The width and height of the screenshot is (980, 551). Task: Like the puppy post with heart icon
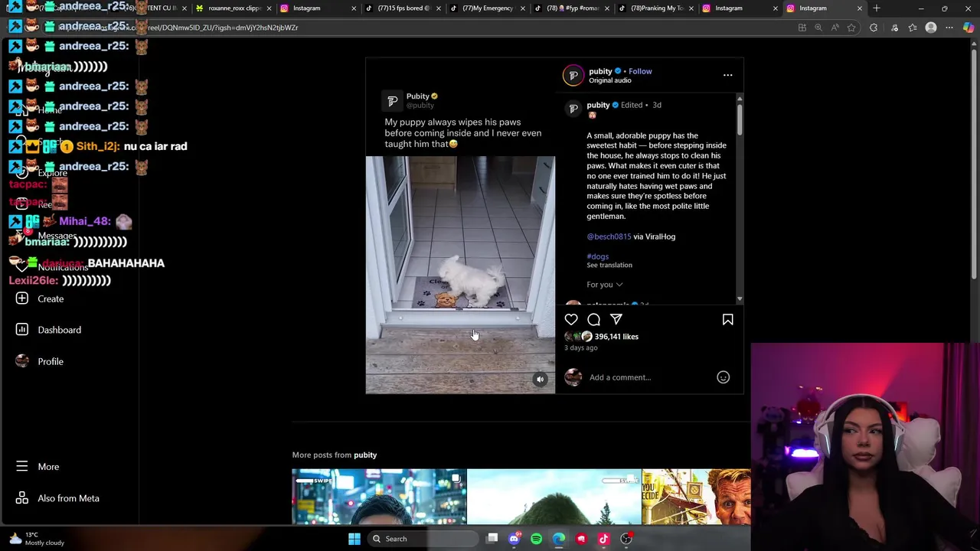coord(571,319)
